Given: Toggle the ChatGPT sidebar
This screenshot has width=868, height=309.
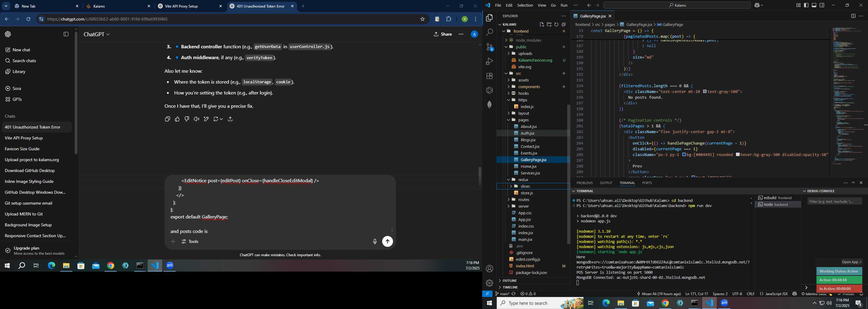Looking at the screenshot, I should (x=66, y=34).
